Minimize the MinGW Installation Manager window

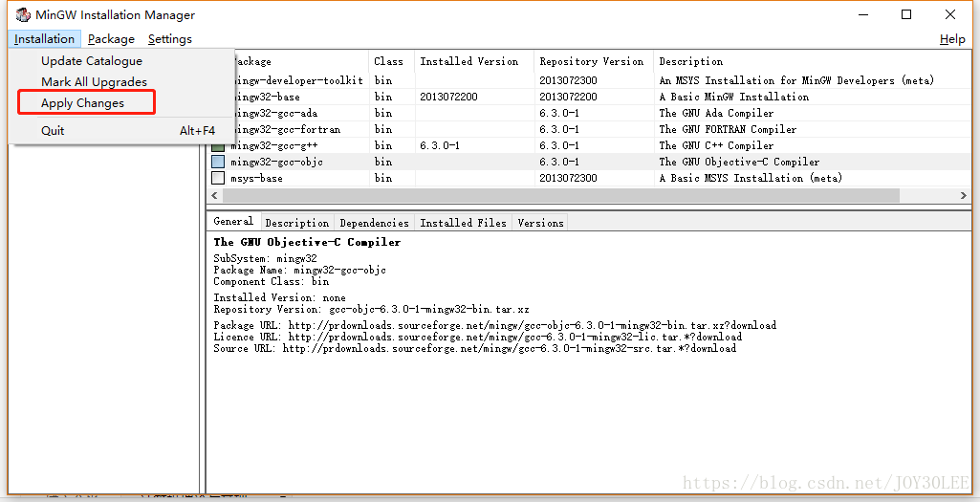pos(863,14)
